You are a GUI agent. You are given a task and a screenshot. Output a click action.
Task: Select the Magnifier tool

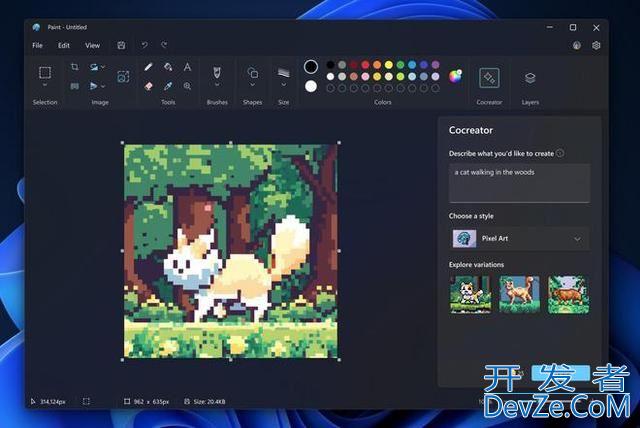coord(187,86)
